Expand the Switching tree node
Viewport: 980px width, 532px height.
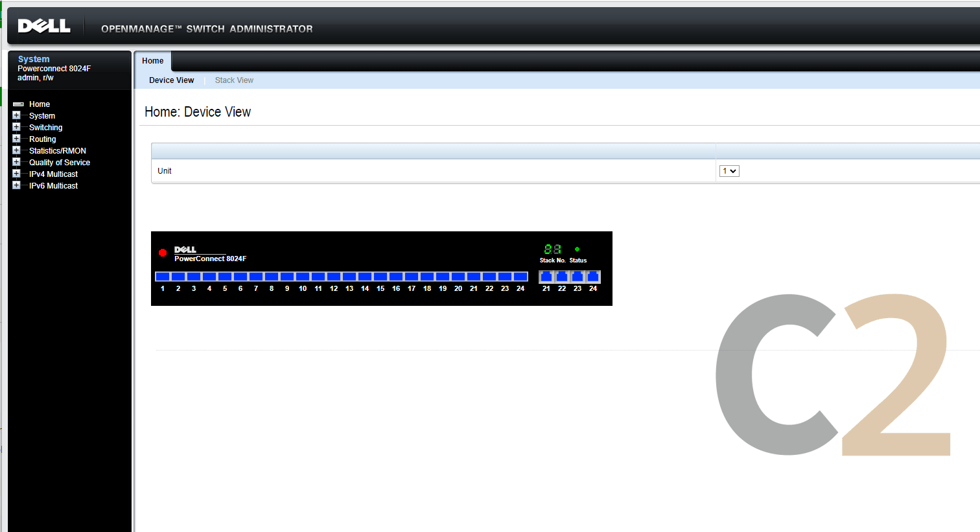coord(16,127)
